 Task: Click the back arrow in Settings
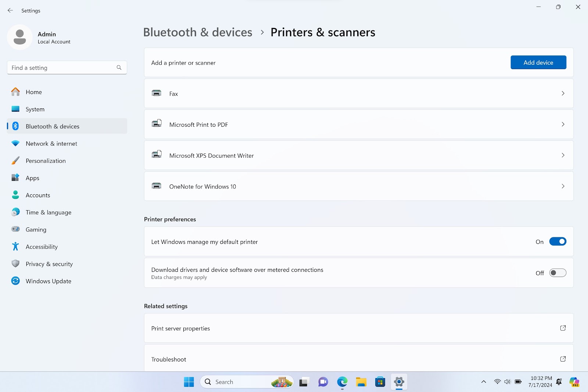pos(10,11)
